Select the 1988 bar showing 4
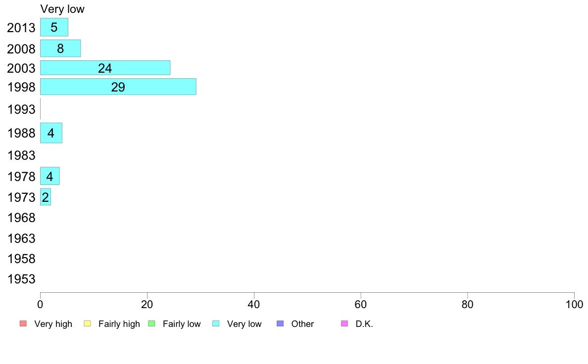The image size is (588, 364). pos(51,133)
